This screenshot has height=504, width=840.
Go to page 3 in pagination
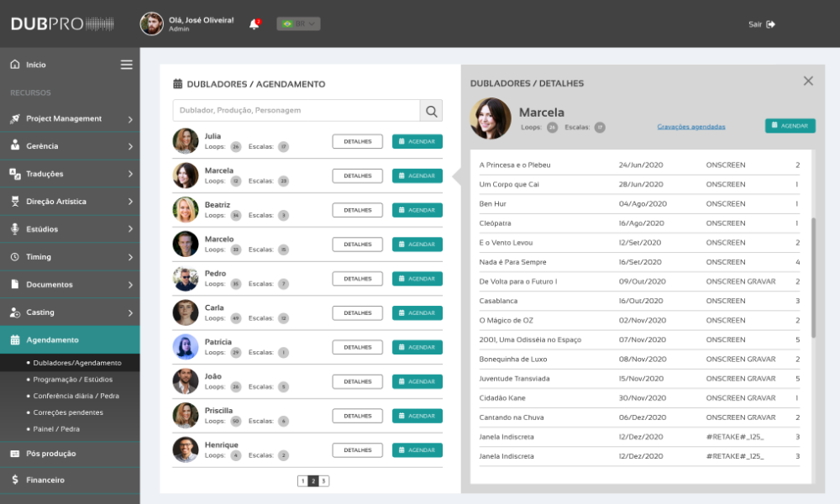324,481
